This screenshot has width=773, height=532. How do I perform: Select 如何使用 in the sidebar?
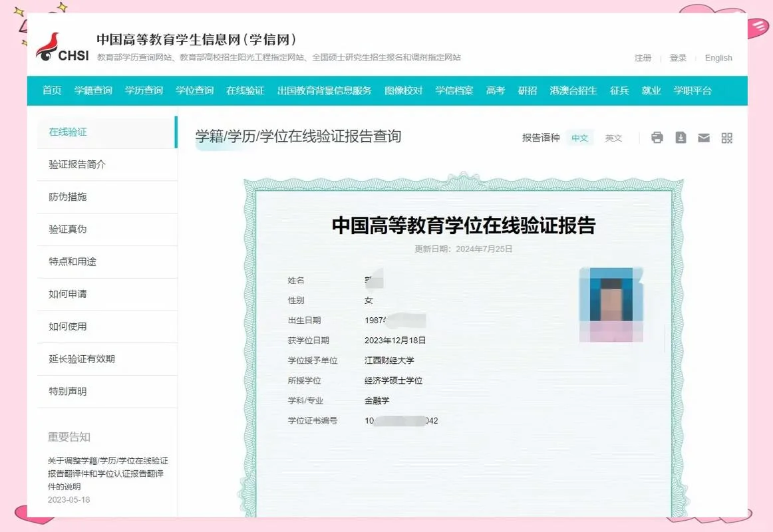click(x=107, y=327)
